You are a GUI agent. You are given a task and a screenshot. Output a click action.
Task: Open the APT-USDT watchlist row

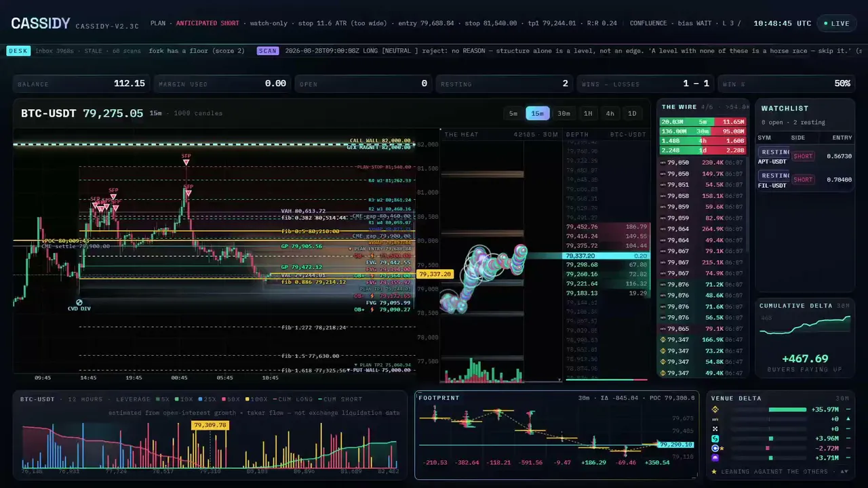(805, 157)
